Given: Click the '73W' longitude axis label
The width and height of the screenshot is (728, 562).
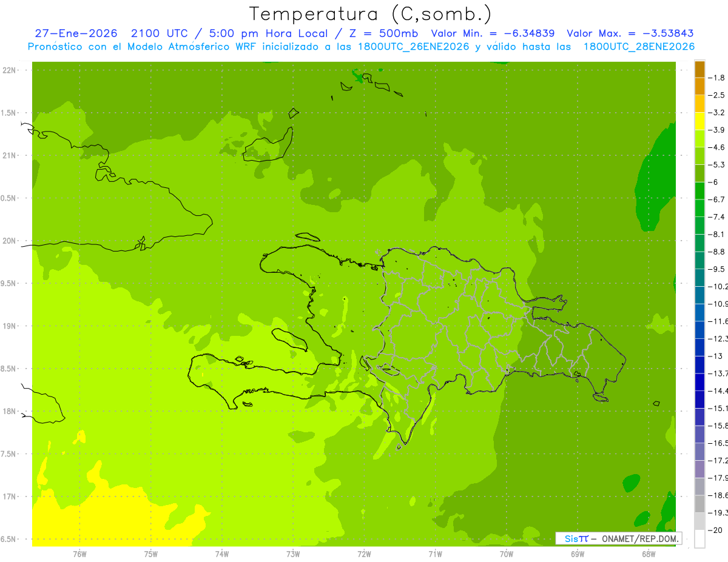Looking at the screenshot, I should (293, 554).
